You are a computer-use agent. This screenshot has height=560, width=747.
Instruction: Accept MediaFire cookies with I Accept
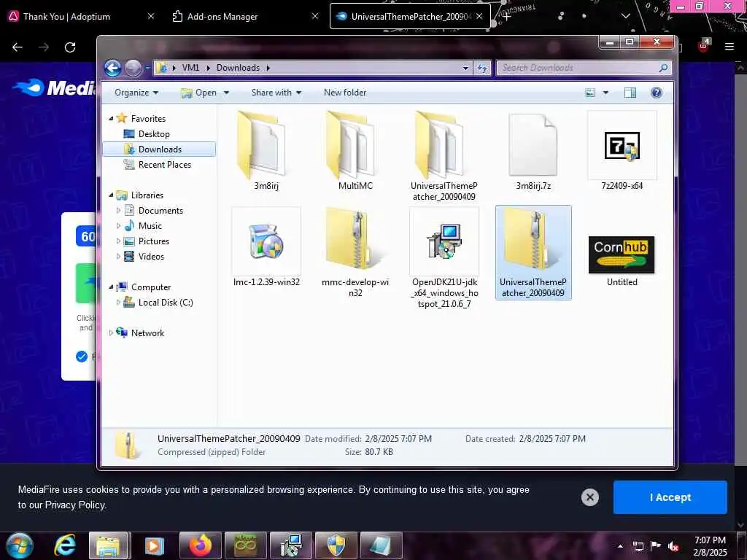[x=670, y=497]
